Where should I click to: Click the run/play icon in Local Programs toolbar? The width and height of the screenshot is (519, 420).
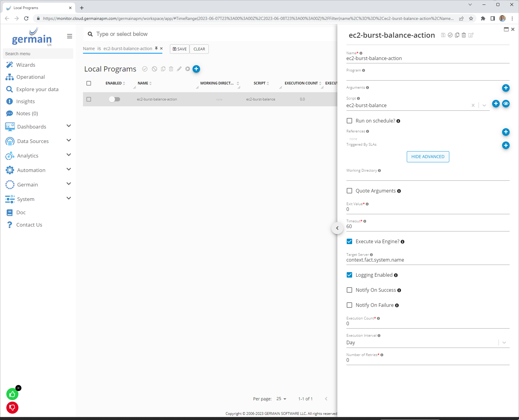(x=188, y=69)
